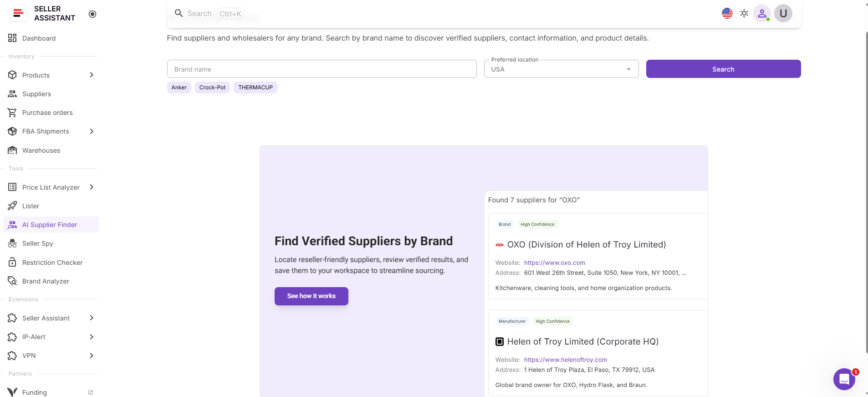Click the See how it works button

pos(311,296)
